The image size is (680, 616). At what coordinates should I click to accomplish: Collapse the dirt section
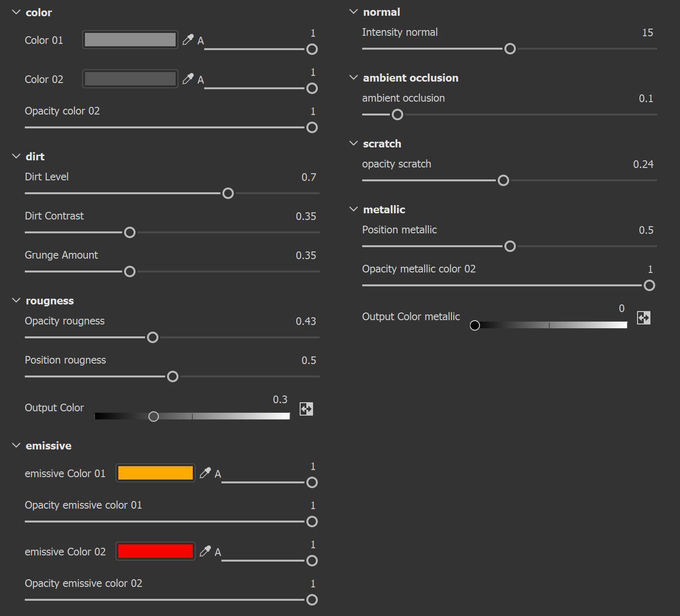[x=16, y=157]
